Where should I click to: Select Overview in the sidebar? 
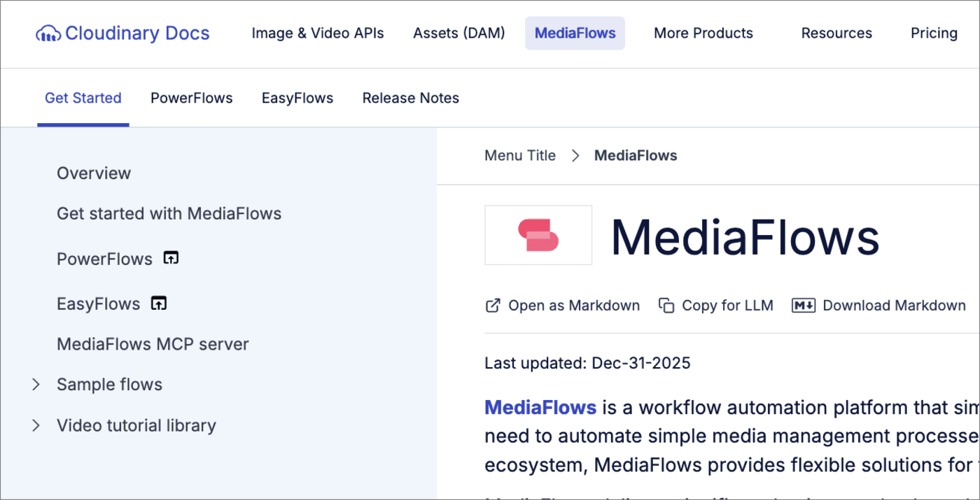[94, 173]
